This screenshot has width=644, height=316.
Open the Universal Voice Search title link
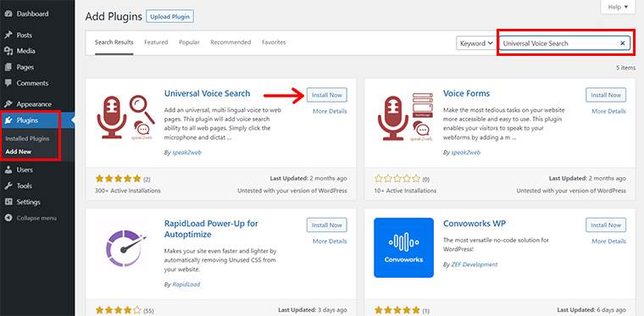point(207,93)
